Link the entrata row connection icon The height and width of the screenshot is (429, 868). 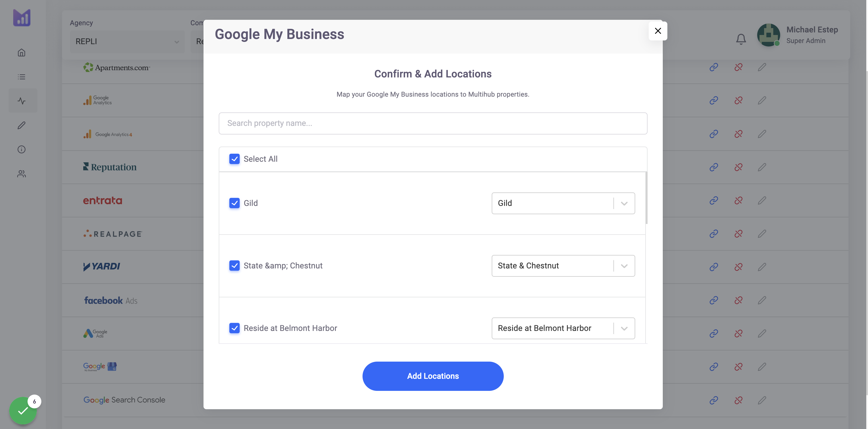point(714,200)
